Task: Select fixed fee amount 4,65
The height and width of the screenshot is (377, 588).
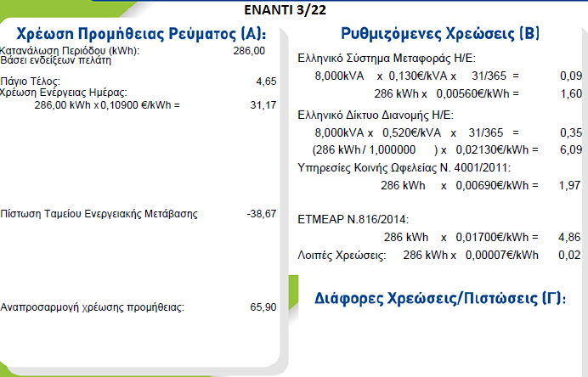Action: pyautogui.click(x=266, y=82)
